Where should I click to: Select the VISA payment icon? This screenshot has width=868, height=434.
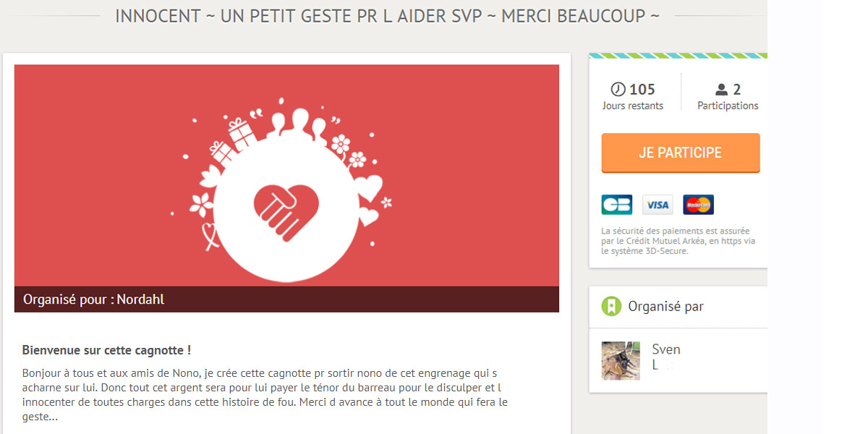point(658,205)
